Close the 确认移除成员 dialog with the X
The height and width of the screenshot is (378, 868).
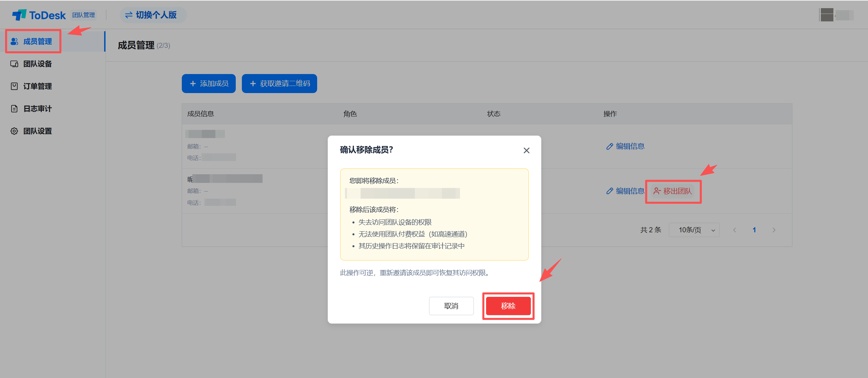(526, 150)
